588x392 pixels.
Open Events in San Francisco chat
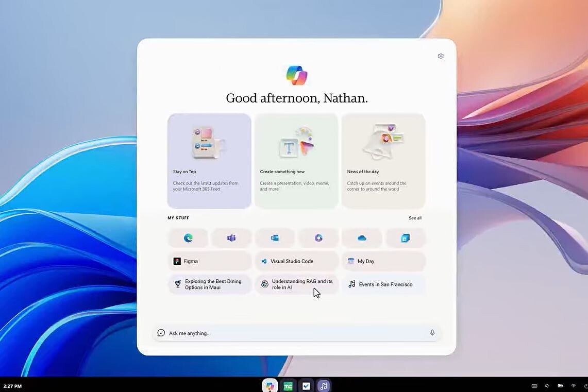[383, 284]
